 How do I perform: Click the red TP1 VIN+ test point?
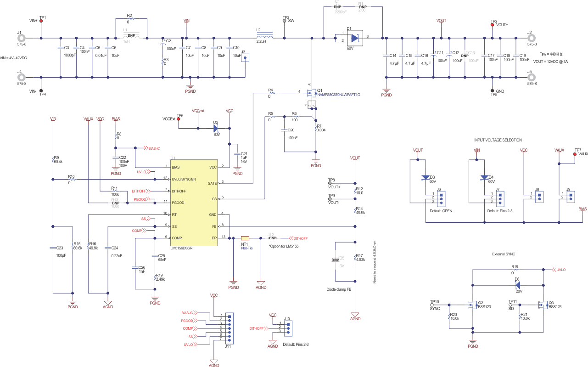click(x=41, y=21)
